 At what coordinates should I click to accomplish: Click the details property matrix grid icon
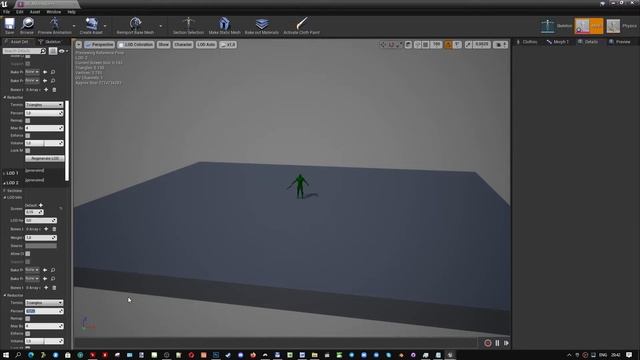pos(53,51)
